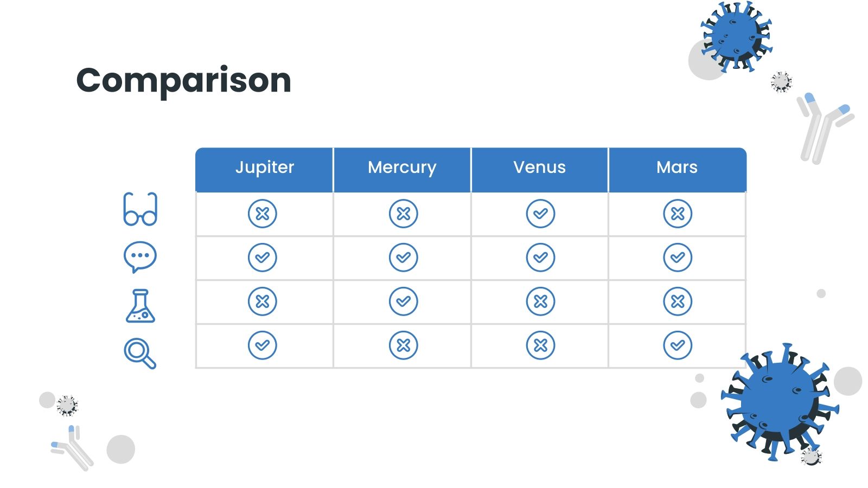Select the Mars column header
Image resolution: width=868 pixels, height=488 pixels.
[677, 168]
